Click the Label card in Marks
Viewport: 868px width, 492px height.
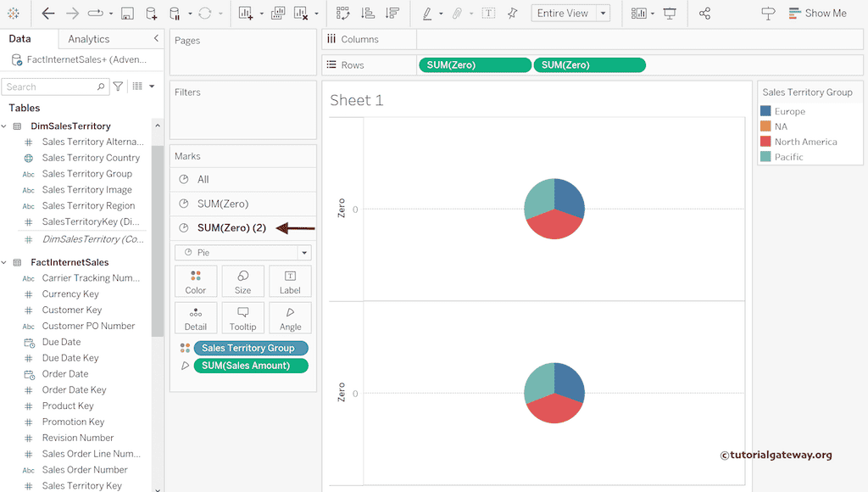click(x=290, y=282)
